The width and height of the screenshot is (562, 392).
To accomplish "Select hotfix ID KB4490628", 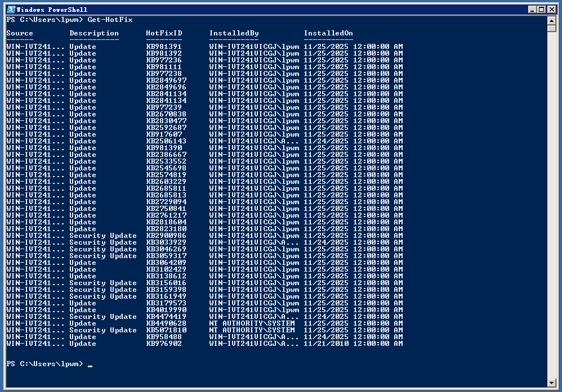I will pos(166,323).
